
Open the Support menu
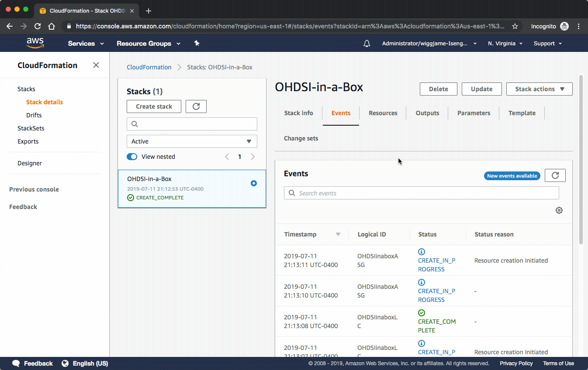tap(548, 44)
